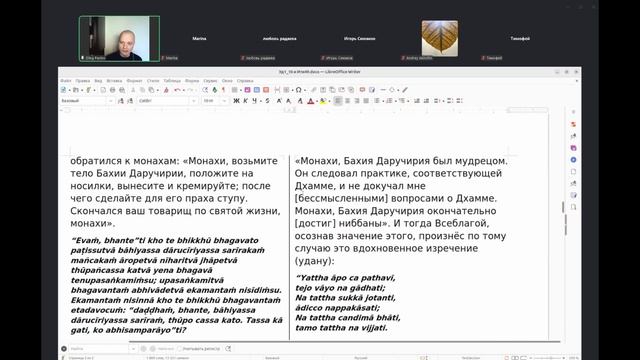Click the Insert chart icon
640x360 pixels.
[257, 90]
